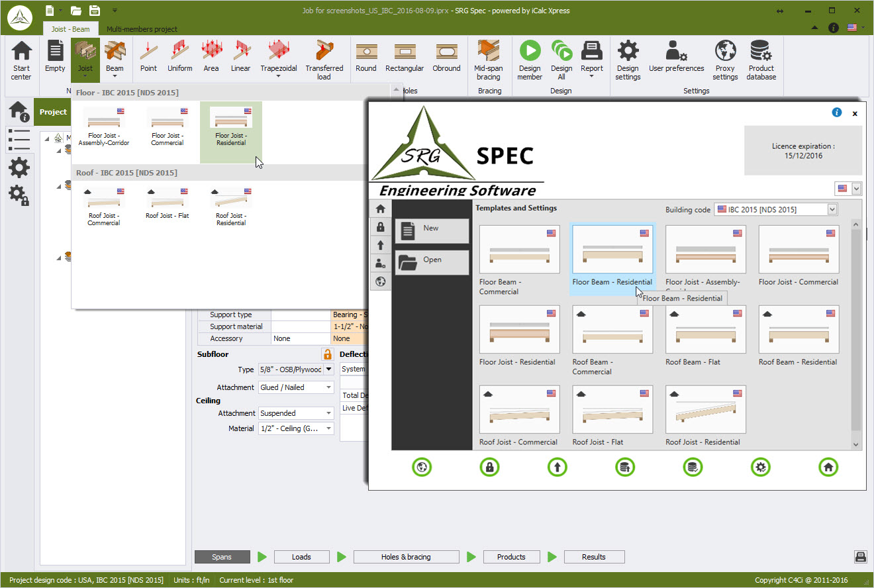Go to the Results step
874x588 pixels.
tap(594, 557)
